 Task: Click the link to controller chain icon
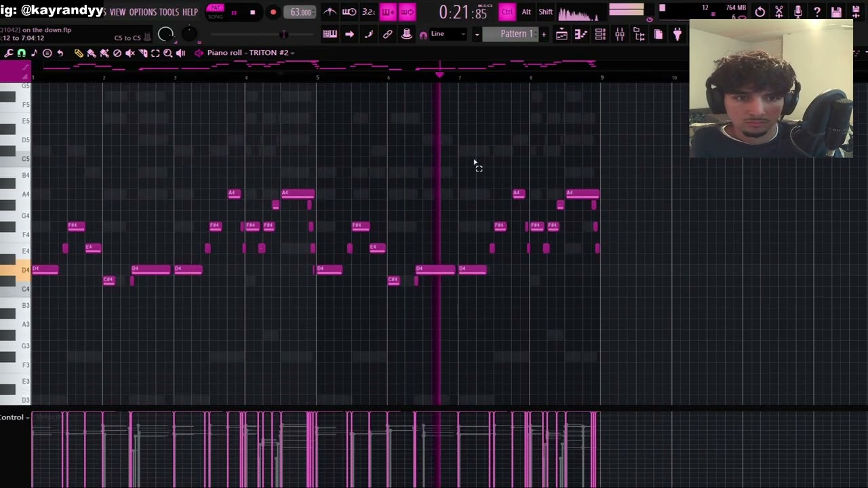pos(388,34)
